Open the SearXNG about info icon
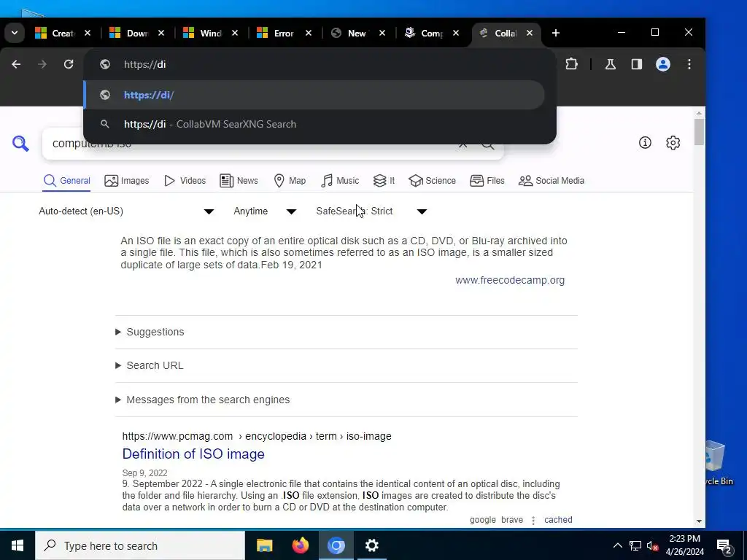 point(645,142)
